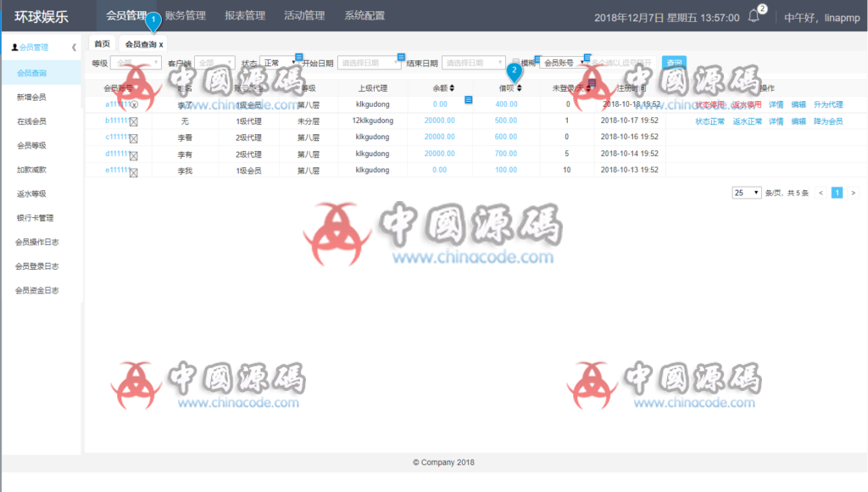Open the 状态 dropdown showing 正常
The height and width of the screenshot is (492, 868).
(x=279, y=63)
